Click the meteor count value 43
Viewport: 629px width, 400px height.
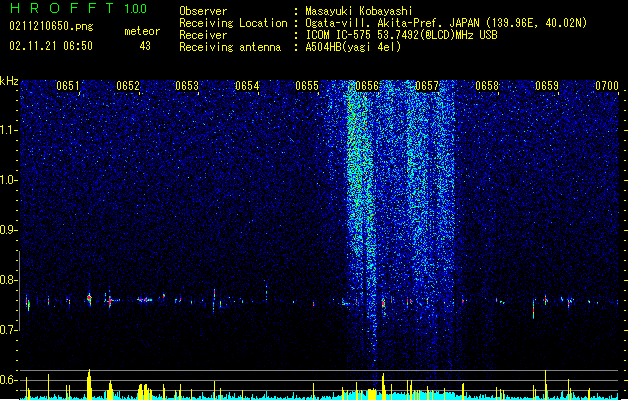point(145,46)
